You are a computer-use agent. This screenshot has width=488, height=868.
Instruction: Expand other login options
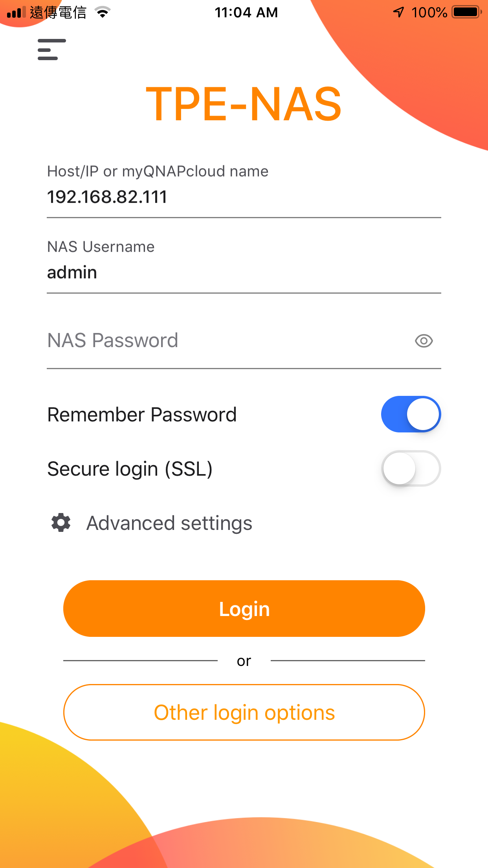click(244, 712)
